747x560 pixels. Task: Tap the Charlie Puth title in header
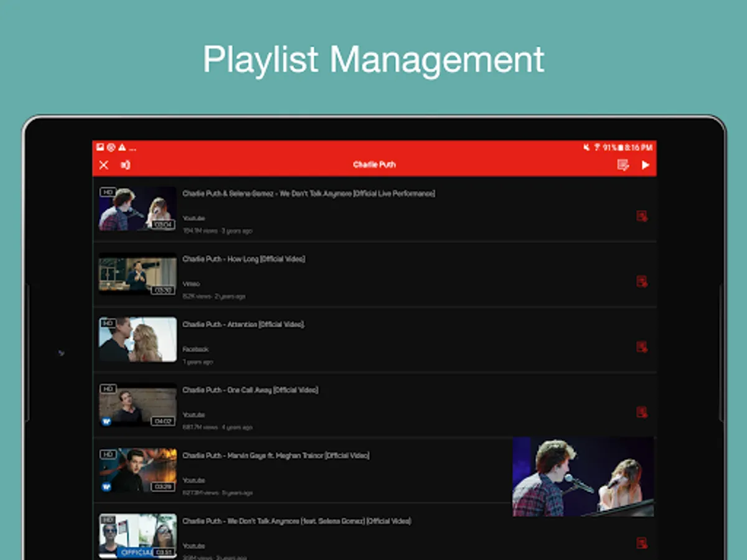click(374, 165)
